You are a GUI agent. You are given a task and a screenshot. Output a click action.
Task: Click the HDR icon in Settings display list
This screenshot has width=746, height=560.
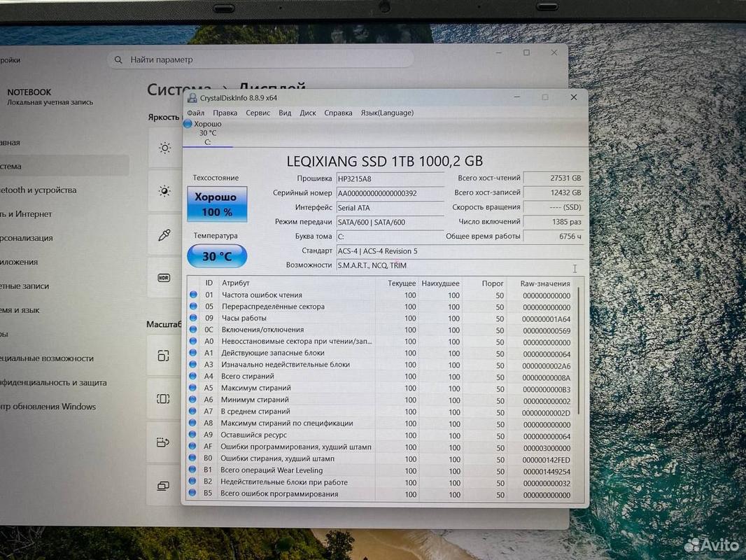click(x=164, y=278)
